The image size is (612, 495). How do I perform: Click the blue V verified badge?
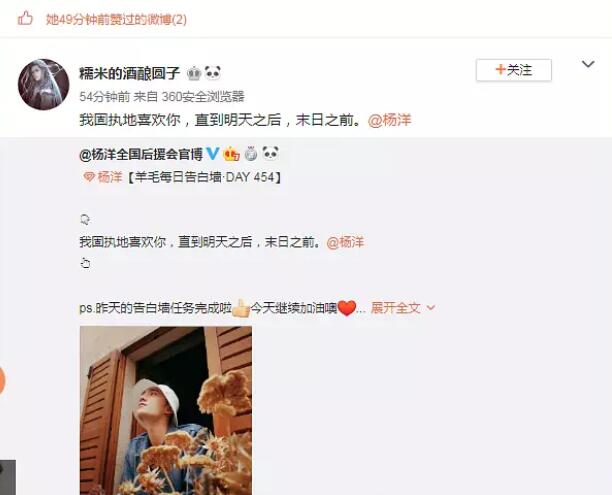point(212,153)
